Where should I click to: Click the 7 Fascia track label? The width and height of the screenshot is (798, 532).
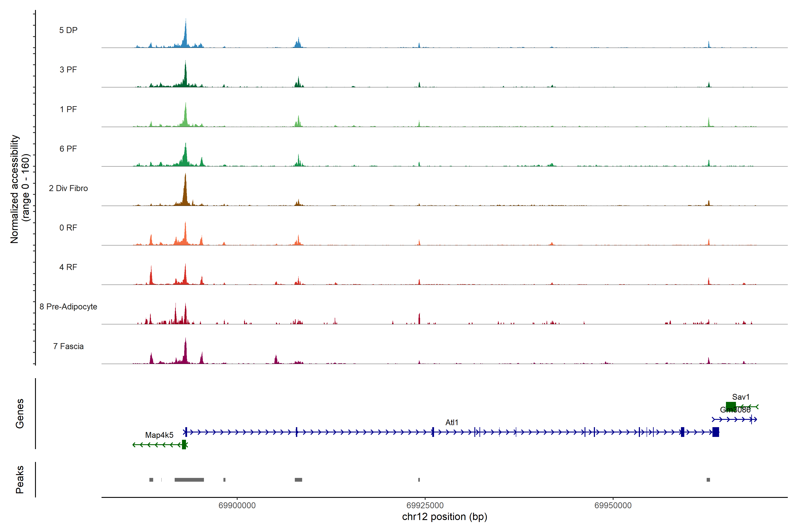click(68, 346)
